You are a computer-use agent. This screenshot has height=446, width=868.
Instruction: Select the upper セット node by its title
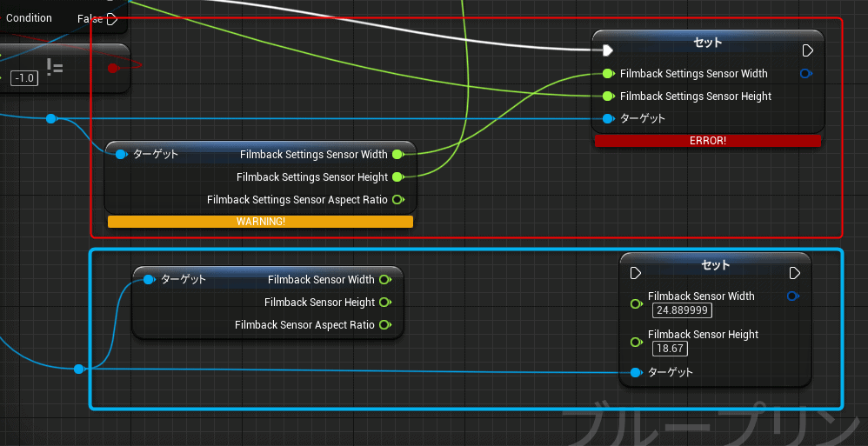[x=707, y=42]
